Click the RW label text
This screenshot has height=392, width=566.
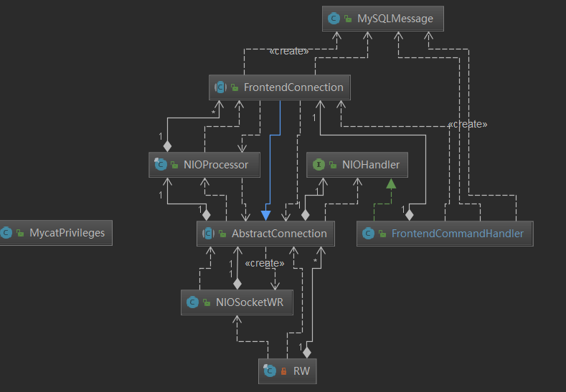coord(301,371)
